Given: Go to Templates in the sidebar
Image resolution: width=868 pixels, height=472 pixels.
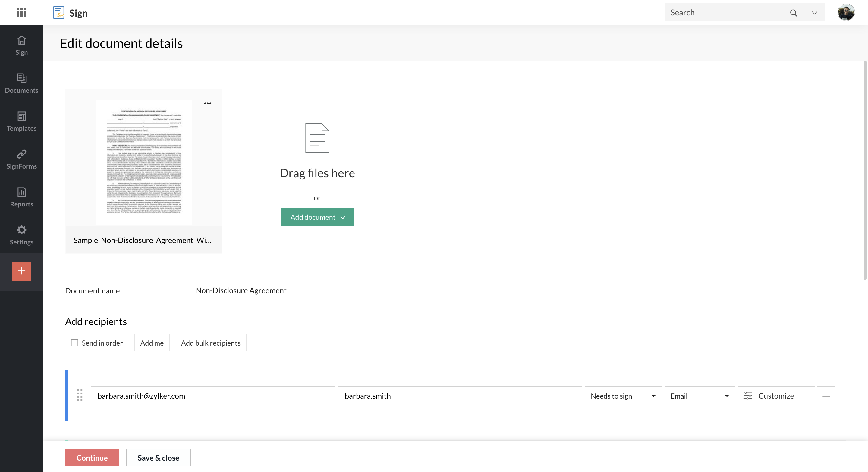Looking at the screenshot, I should (x=22, y=121).
